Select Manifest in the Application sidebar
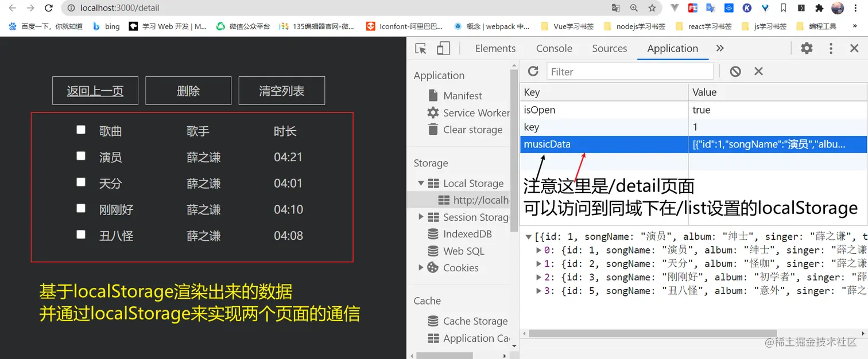Image resolution: width=868 pixels, height=359 pixels. (462, 96)
